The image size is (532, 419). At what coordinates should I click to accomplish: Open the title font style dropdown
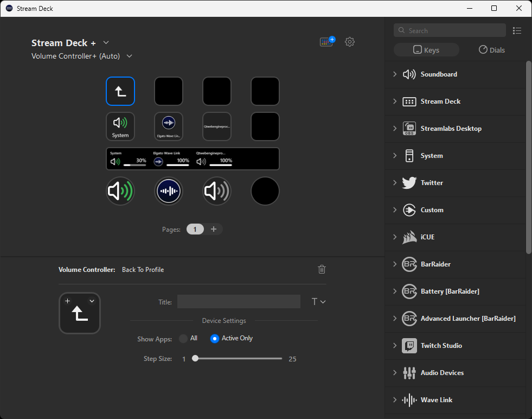pos(318,302)
